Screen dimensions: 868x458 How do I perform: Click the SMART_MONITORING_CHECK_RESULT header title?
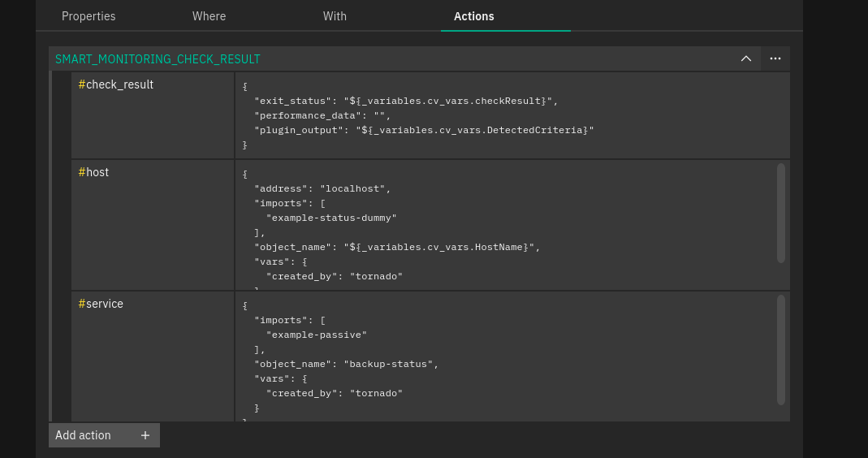[158, 59]
